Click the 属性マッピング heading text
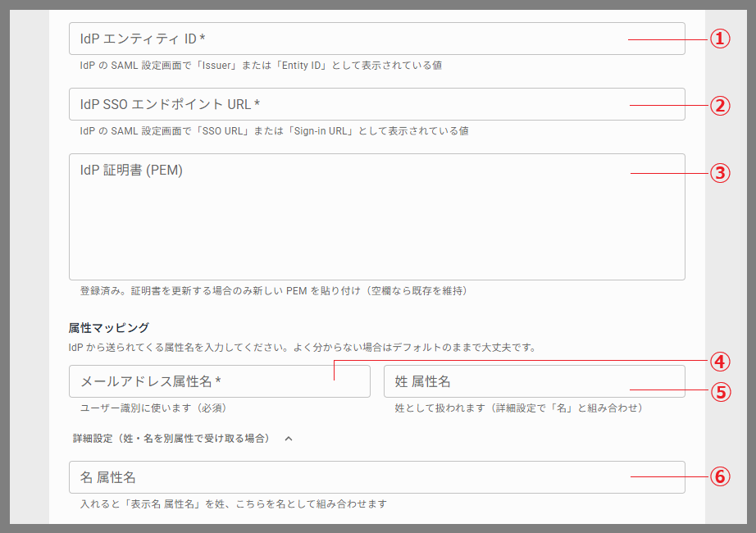Viewport: 756px width, 533px height. point(109,328)
